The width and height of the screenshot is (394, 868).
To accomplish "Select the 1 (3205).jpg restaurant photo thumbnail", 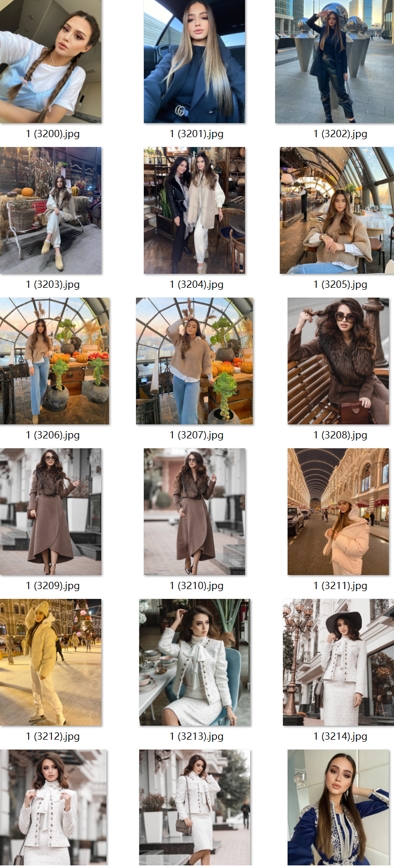I will [336, 210].
